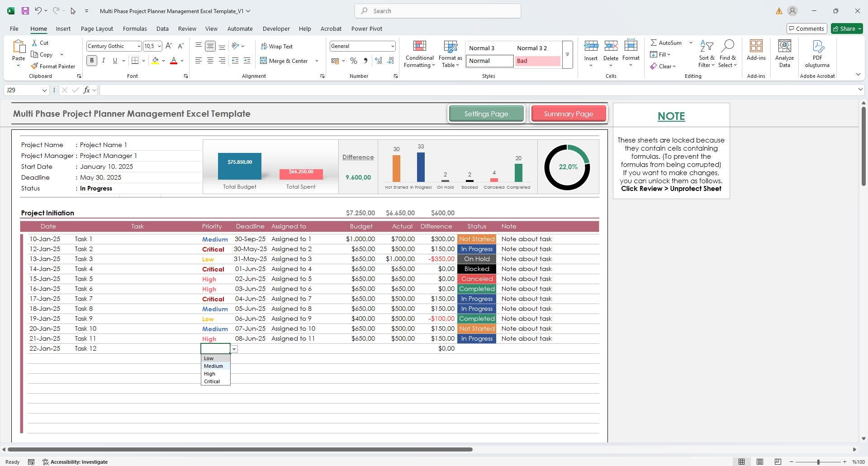Select the Format Painter tool
Viewport: 868px width, 466px height.
pyautogui.click(x=53, y=66)
